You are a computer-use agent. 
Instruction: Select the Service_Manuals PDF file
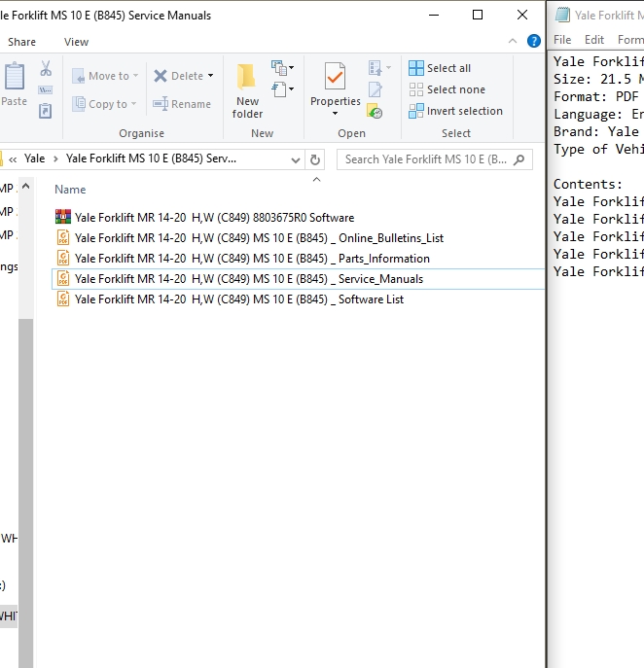(x=298, y=279)
